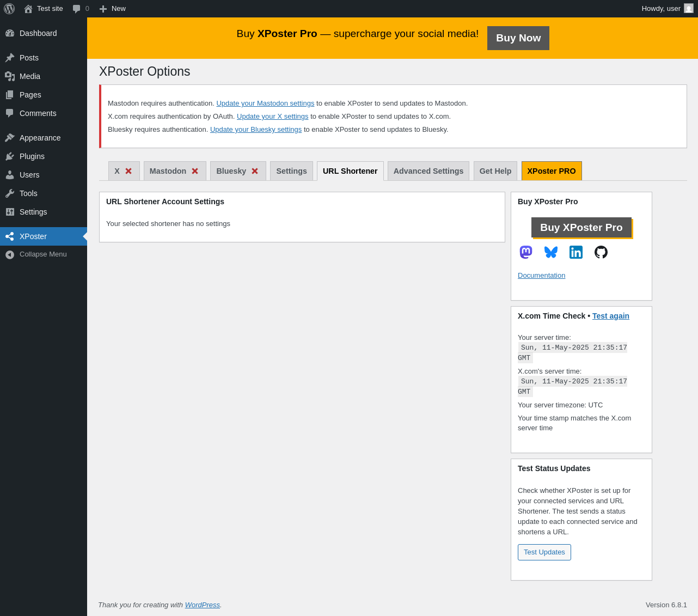Collapse the admin sidebar menu
This screenshot has width=698, height=616.
coord(44,254)
